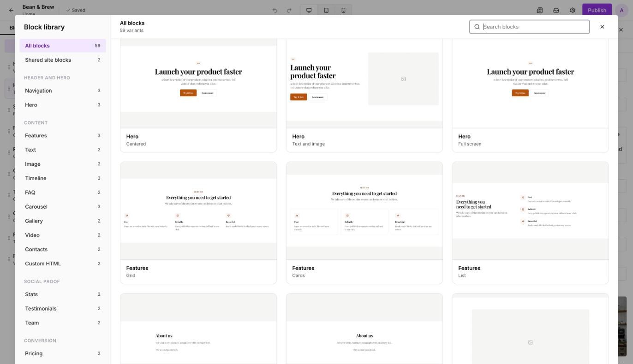633x364 pixels.
Task: Close the Block library dialog
Action: point(602,27)
